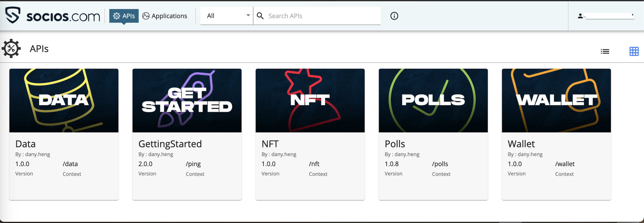Switch to the Applications tab
Image resolution: width=644 pixels, height=223 pixels.
pyautogui.click(x=165, y=16)
